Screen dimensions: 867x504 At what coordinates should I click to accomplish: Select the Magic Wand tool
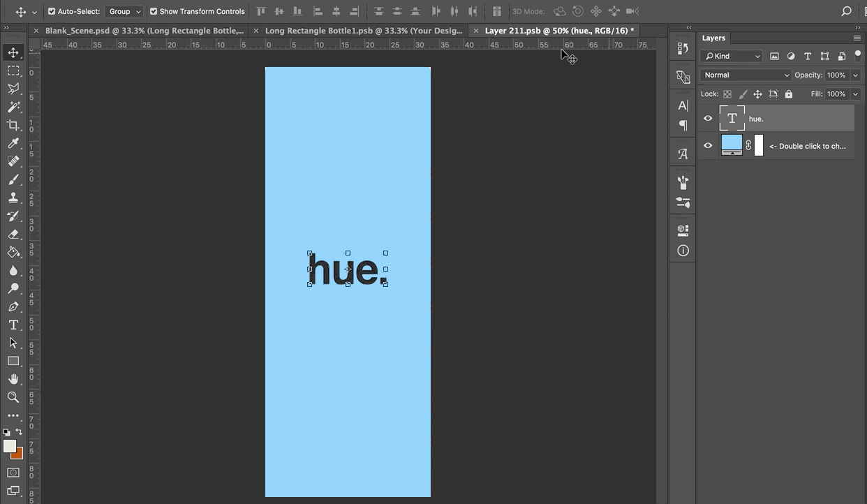[x=13, y=107]
